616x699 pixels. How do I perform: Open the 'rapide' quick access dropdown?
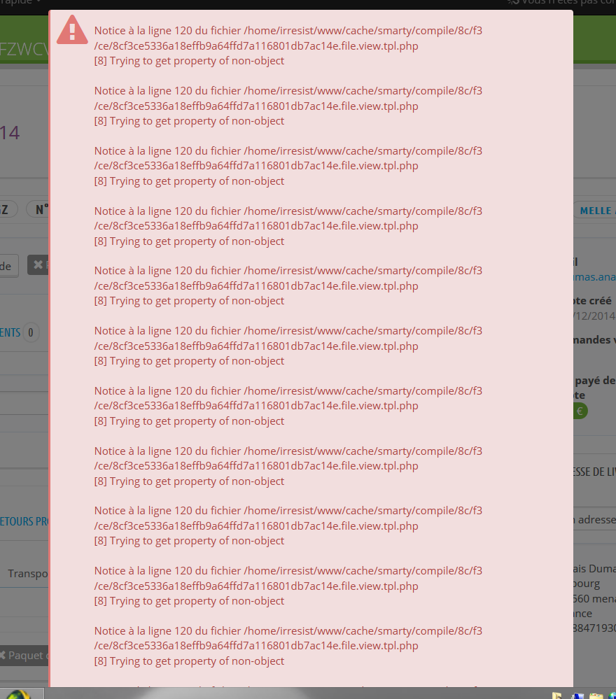pos(20,2)
